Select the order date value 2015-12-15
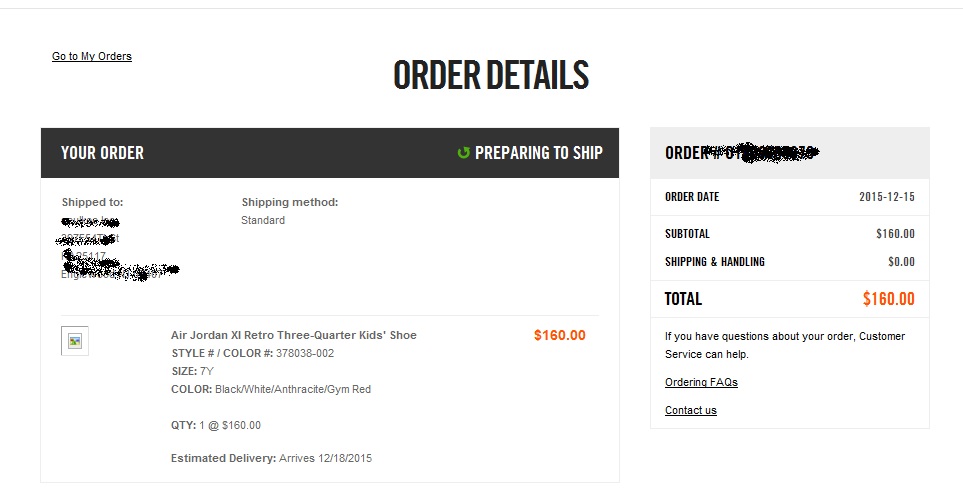 [886, 197]
